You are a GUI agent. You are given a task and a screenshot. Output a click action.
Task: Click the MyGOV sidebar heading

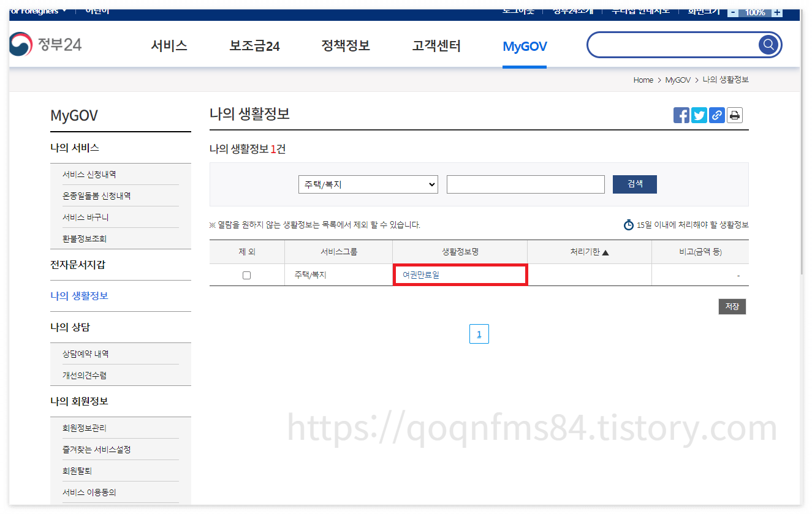74,116
